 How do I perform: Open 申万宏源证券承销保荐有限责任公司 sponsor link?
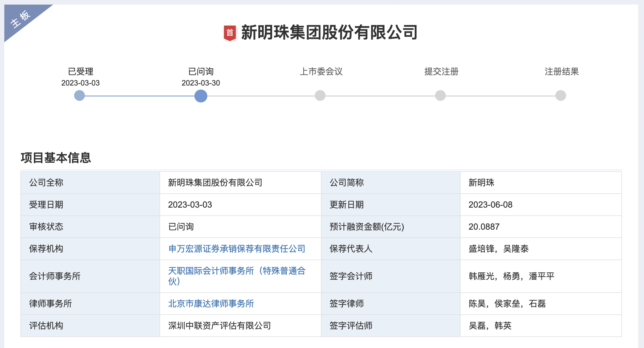(x=237, y=249)
